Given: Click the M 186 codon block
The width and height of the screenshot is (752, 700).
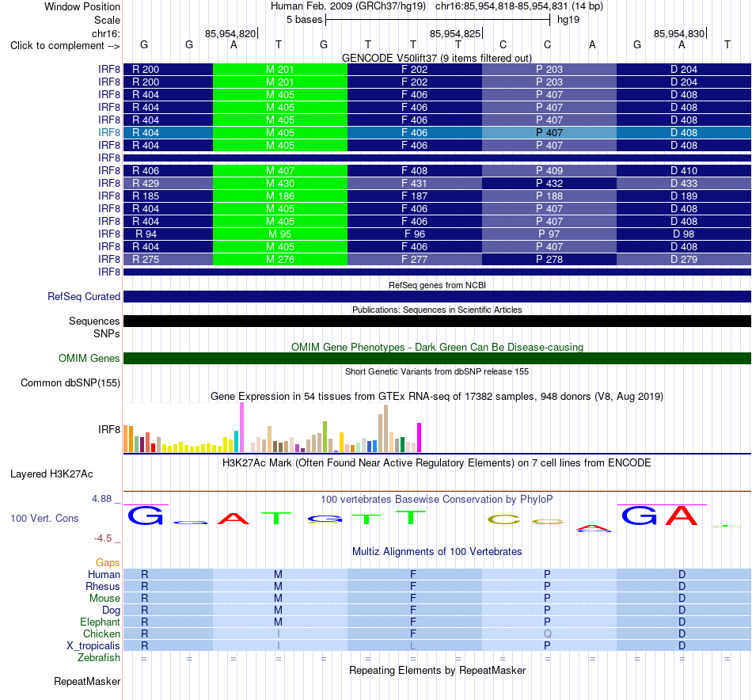Looking at the screenshot, I should [x=280, y=196].
